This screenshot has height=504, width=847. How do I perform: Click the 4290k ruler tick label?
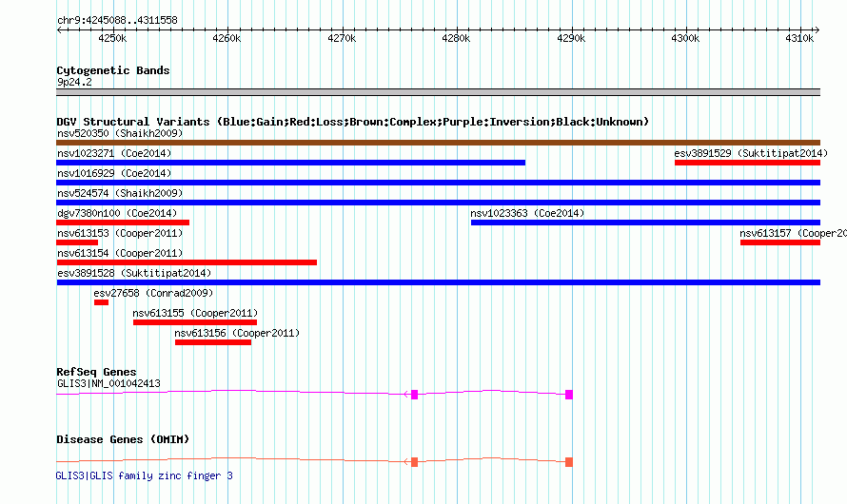click(x=571, y=38)
